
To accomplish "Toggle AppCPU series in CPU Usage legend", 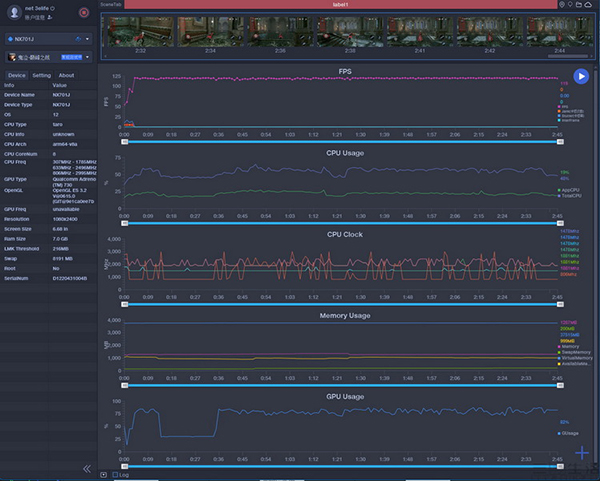I will pos(569,190).
